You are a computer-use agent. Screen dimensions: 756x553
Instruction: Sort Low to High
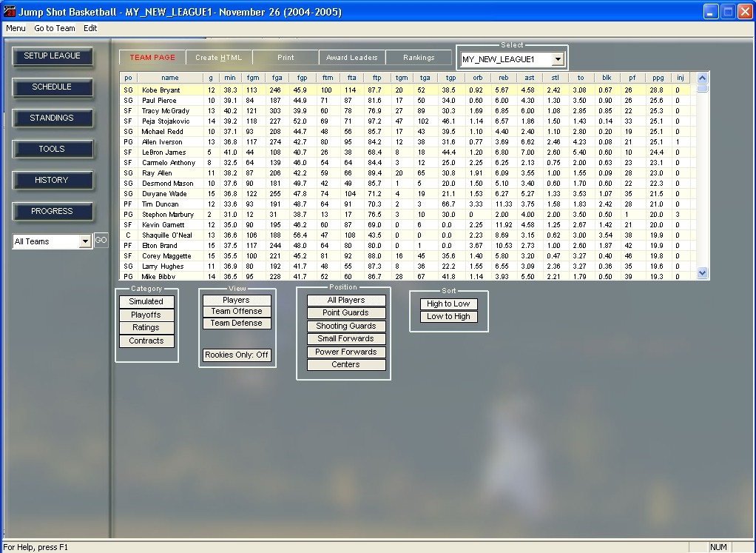coord(448,317)
